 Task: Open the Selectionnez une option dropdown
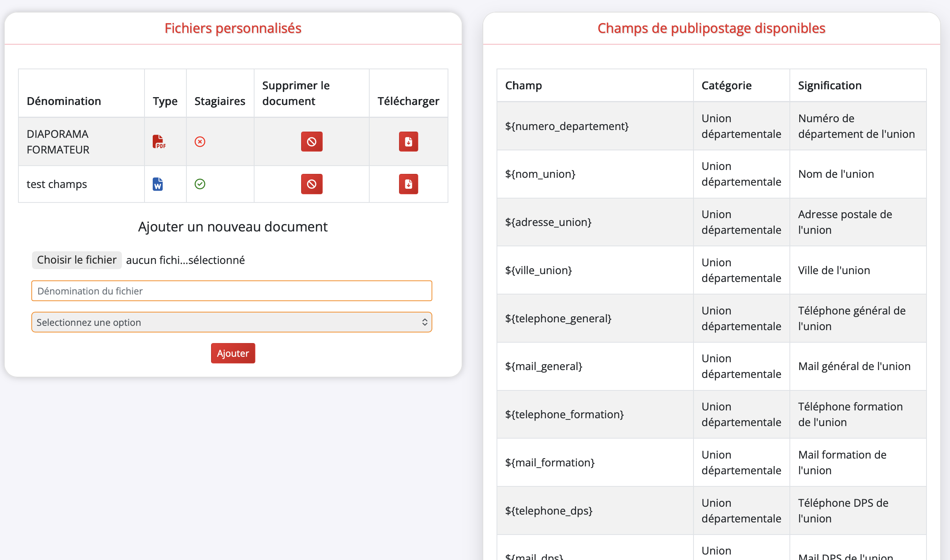point(232,322)
